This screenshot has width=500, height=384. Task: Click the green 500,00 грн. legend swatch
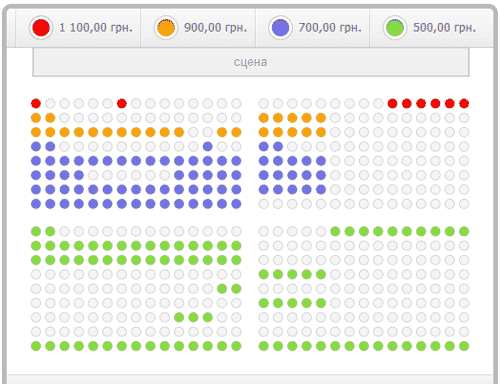(395, 28)
